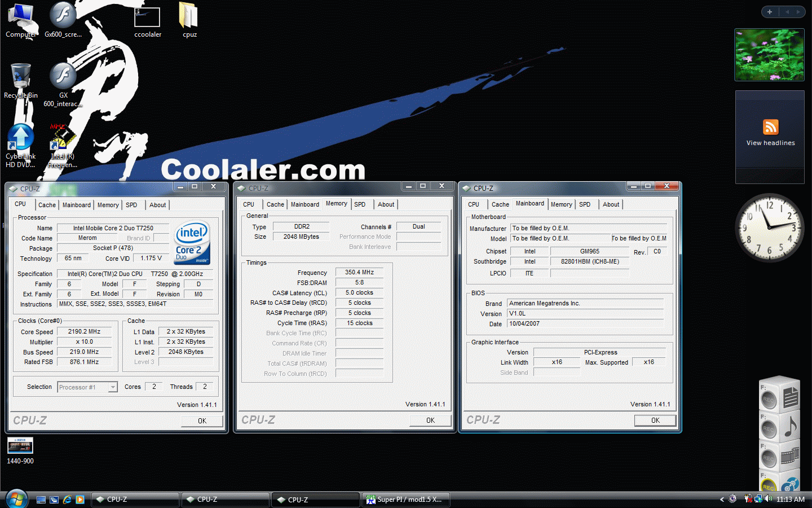
Task: Click the Bus Speed value 219.0 MHz
Action: pos(85,352)
